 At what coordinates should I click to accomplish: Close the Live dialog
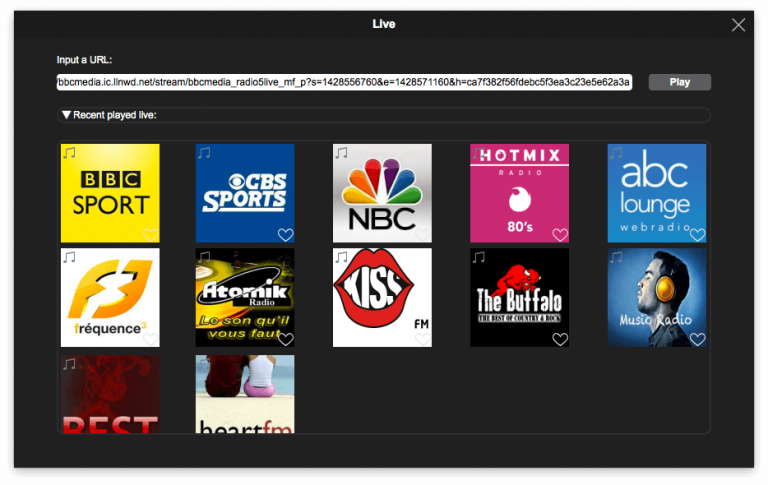tap(738, 24)
